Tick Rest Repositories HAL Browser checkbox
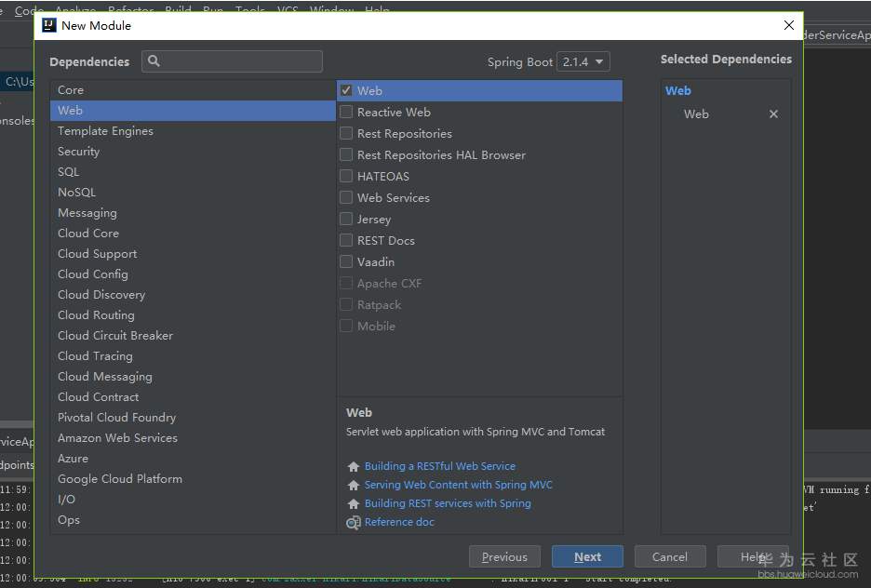The image size is (871, 588). tap(346, 155)
